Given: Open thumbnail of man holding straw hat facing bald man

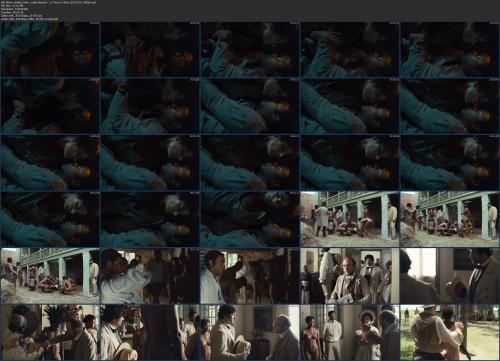Looking at the screenshot, I should 250,332.
